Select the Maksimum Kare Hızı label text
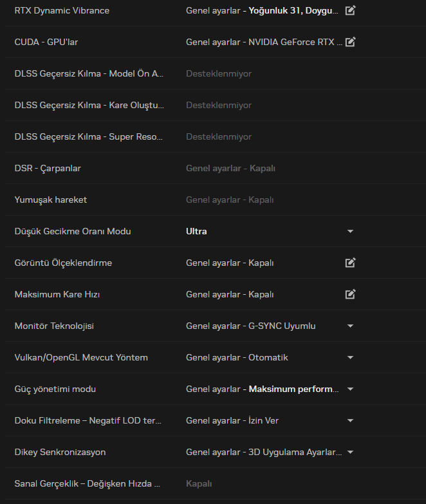The height and width of the screenshot is (504, 426). pyautogui.click(x=57, y=294)
